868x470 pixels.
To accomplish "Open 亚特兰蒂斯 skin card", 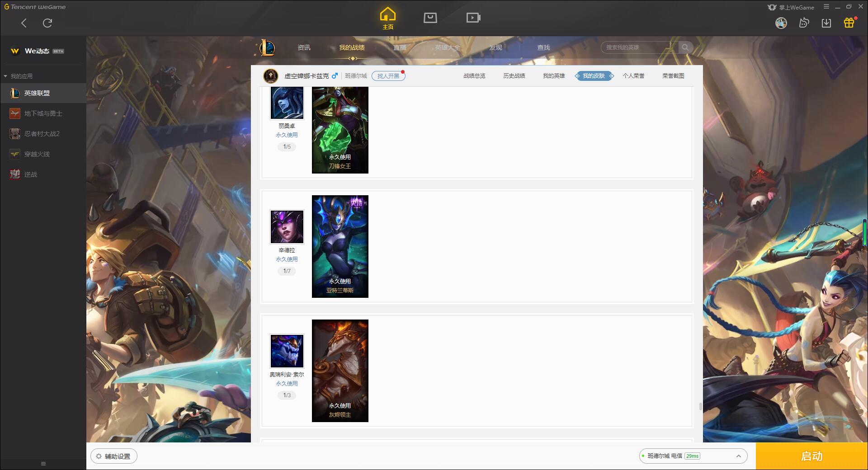I will coord(340,246).
